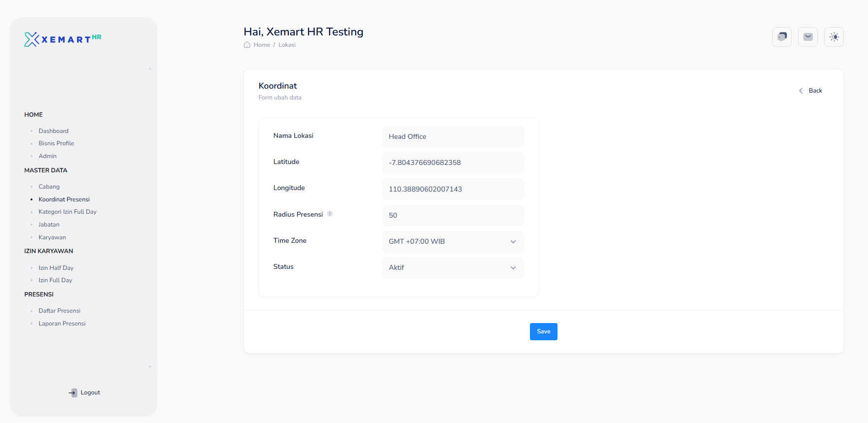Open Laporan Presensi page

62,324
